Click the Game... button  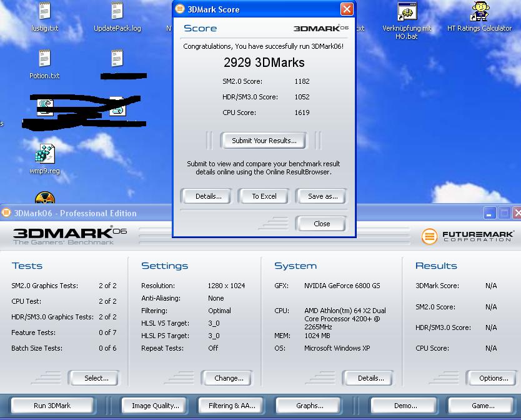click(483, 406)
